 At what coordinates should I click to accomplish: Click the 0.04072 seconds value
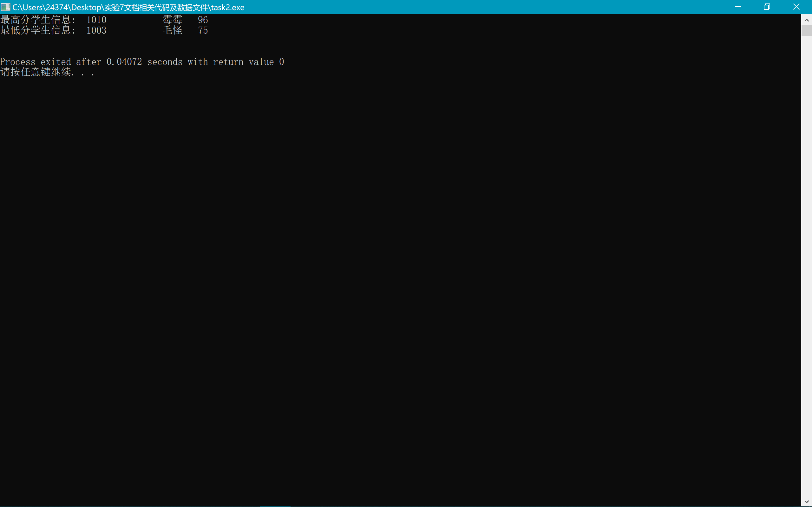124,62
